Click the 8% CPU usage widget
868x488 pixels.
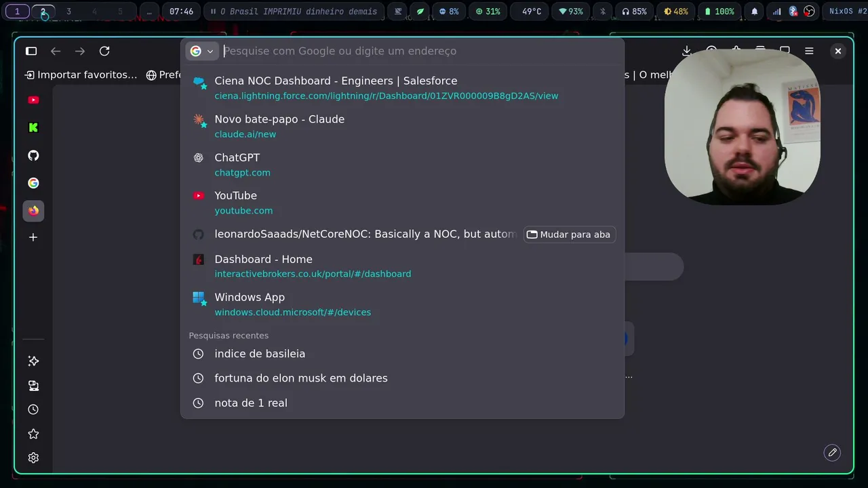coord(449,12)
